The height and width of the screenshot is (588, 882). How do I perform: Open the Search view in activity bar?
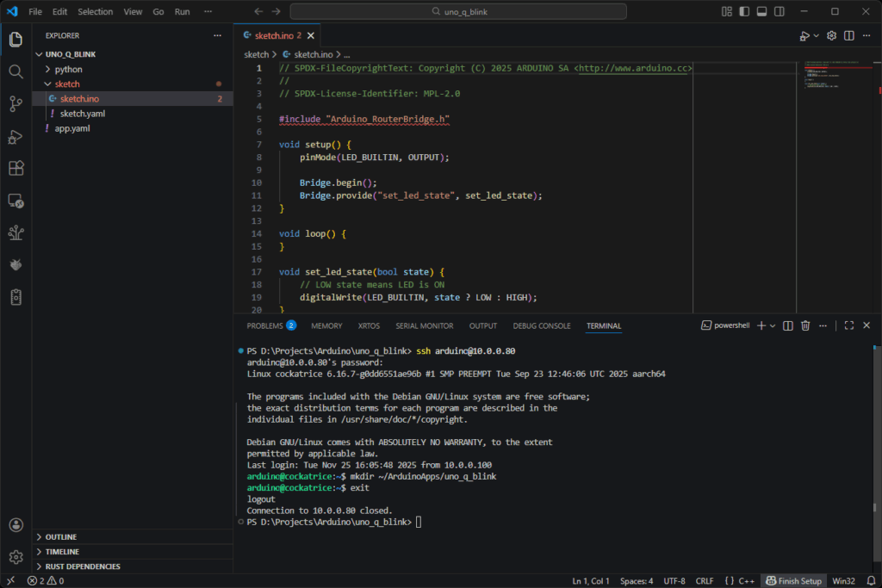(x=16, y=71)
